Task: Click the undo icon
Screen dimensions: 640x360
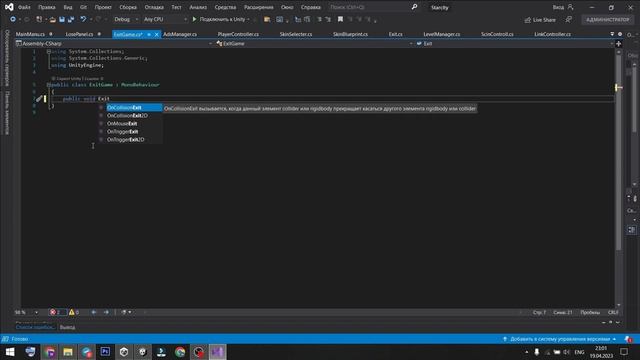Action: click(83, 19)
